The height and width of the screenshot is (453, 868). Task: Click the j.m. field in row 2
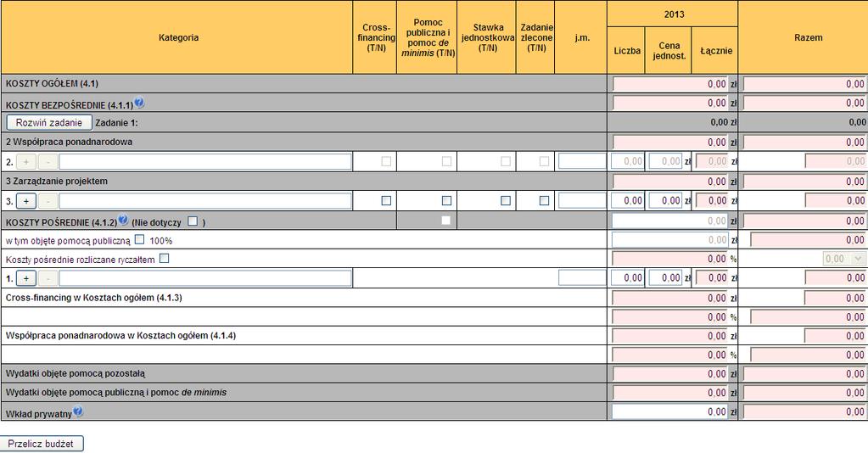click(x=582, y=161)
